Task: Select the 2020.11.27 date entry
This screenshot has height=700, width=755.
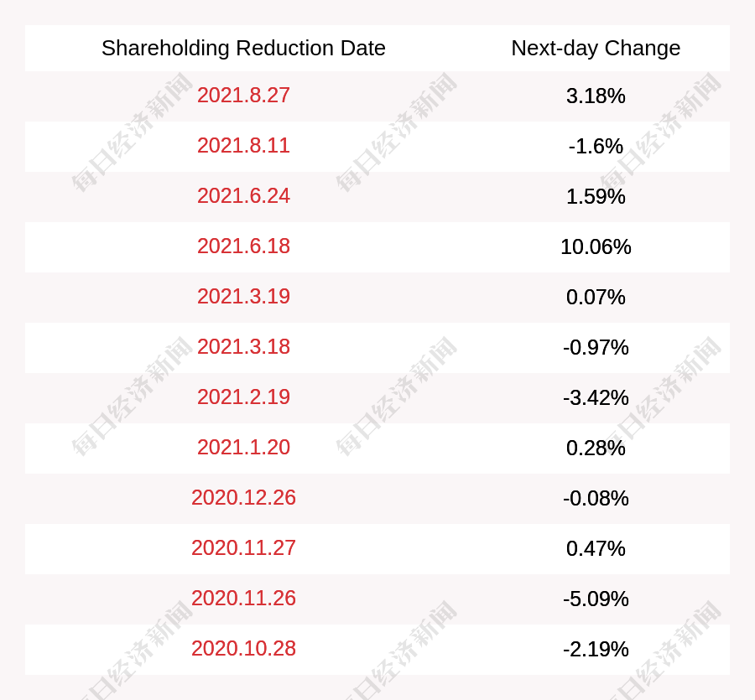Action: tap(243, 548)
